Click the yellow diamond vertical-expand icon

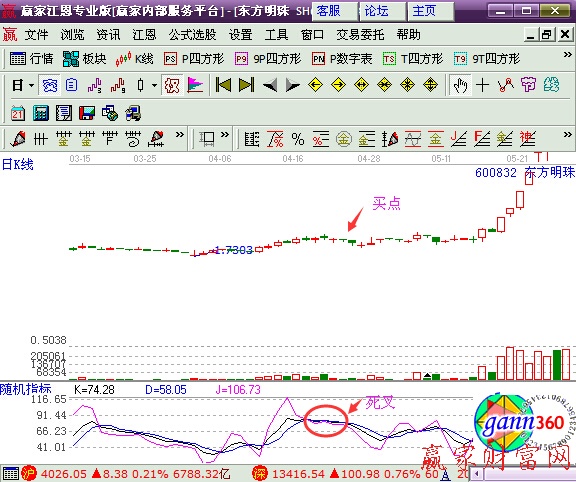point(430,85)
